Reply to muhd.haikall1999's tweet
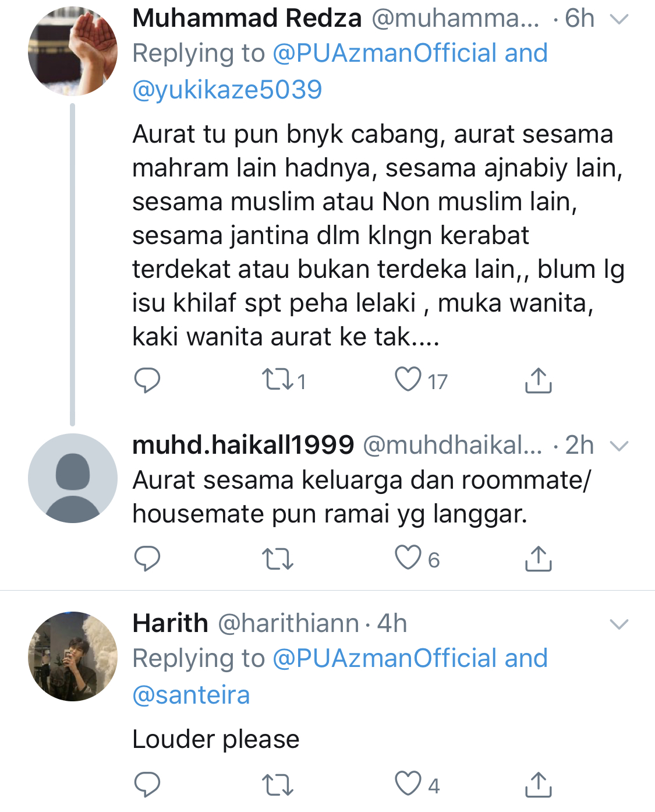The image size is (655, 812). [147, 559]
